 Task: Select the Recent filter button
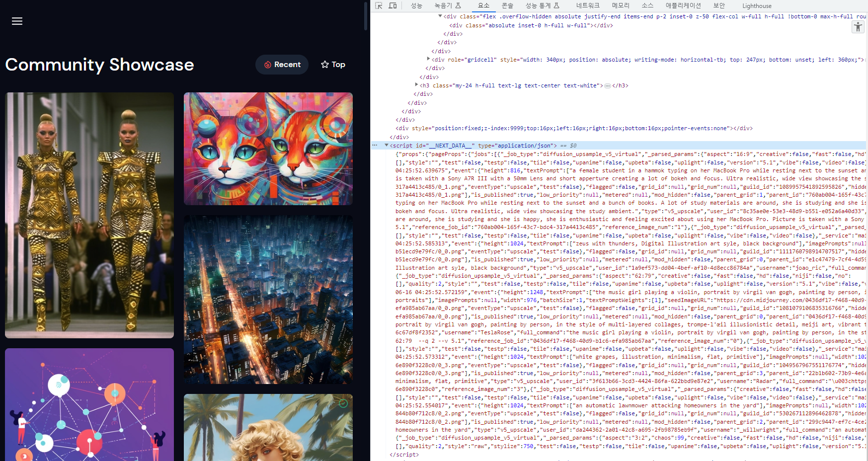[282, 65]
